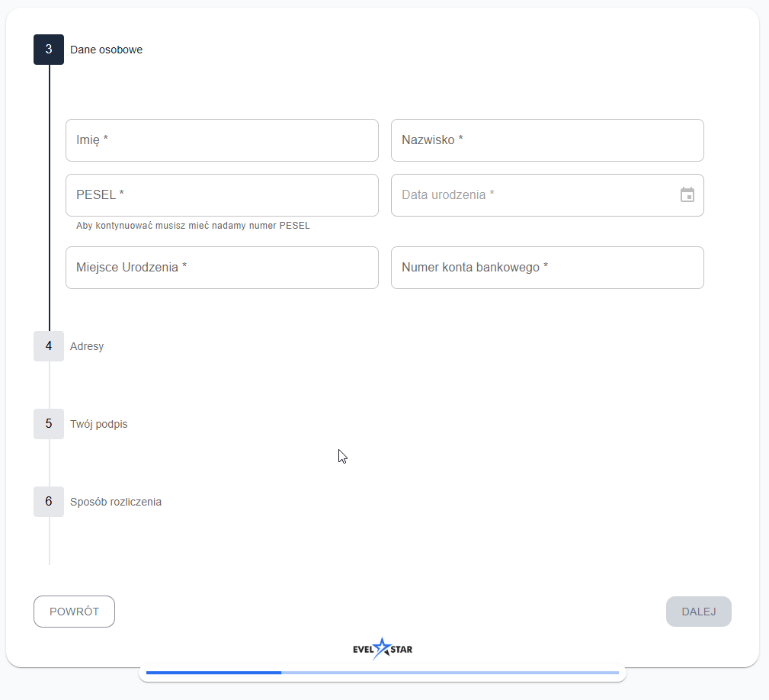Select the PESEL input field

222,195
